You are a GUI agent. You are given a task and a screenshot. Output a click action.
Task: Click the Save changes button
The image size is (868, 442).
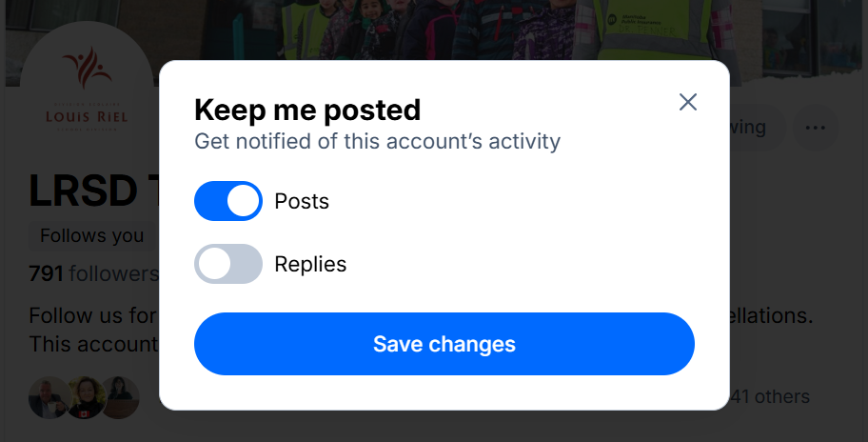click(444, 344)
